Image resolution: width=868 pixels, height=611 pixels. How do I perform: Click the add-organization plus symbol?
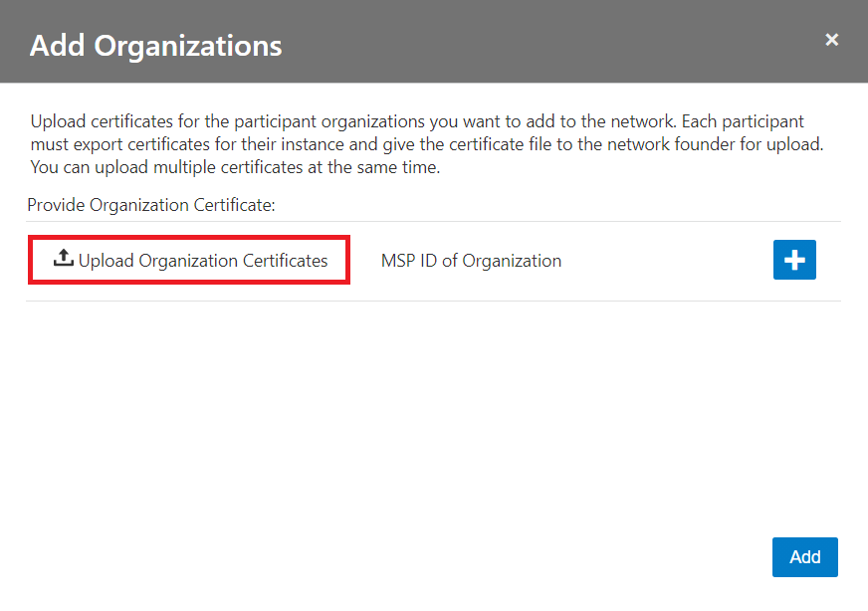[794, 260]
